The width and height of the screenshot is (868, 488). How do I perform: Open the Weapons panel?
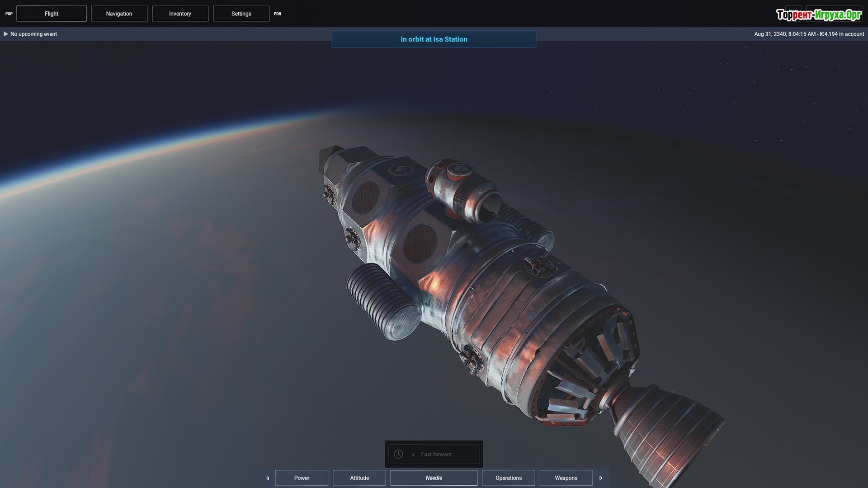tap(566, 478)
